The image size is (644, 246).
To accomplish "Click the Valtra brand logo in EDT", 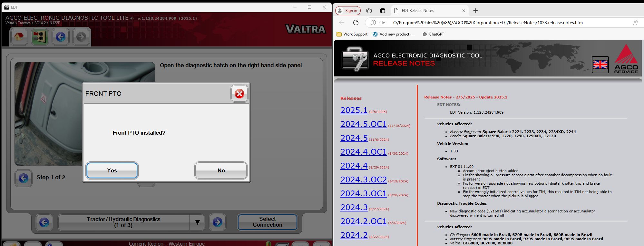I will tap(306, 29).
